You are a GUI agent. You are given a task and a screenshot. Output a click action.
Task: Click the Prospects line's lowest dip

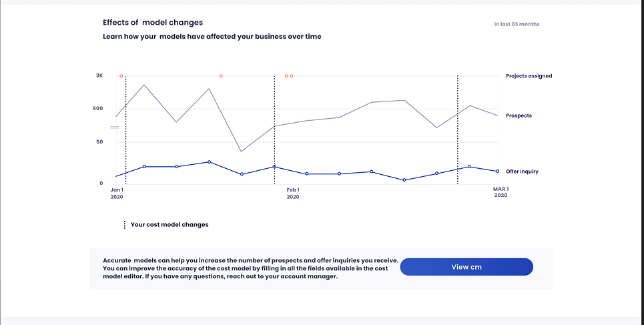tap(242, 151)
